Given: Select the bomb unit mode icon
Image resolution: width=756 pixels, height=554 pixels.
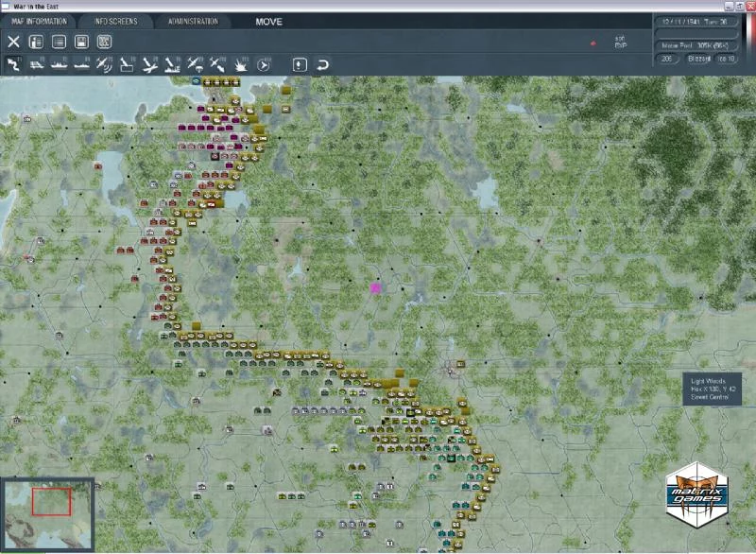Looking at the screenshot, I should pos(127,64).
